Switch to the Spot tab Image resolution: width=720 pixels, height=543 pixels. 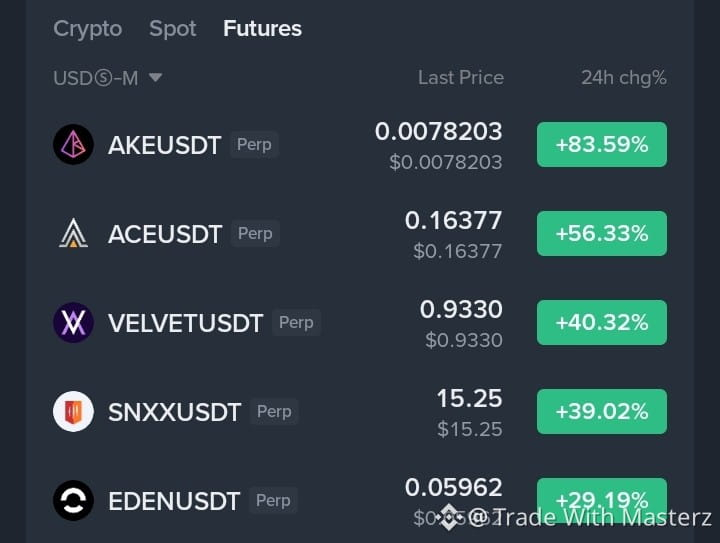[173, 28]
